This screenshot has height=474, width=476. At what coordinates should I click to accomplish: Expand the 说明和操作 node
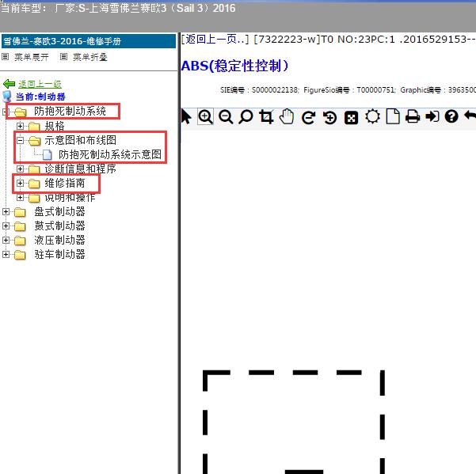[x=20, y=197]
